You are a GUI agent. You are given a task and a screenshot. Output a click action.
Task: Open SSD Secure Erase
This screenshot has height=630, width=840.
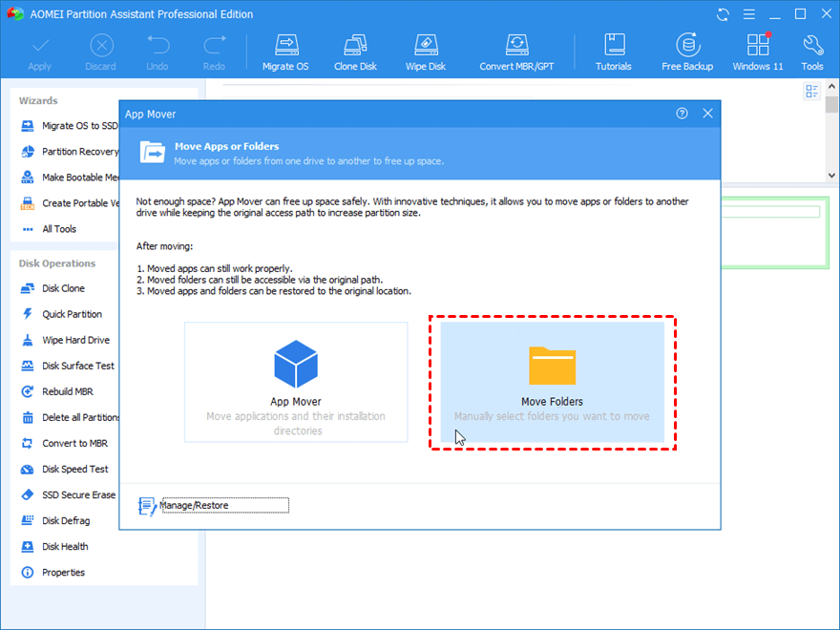click(x=68, y=495)
